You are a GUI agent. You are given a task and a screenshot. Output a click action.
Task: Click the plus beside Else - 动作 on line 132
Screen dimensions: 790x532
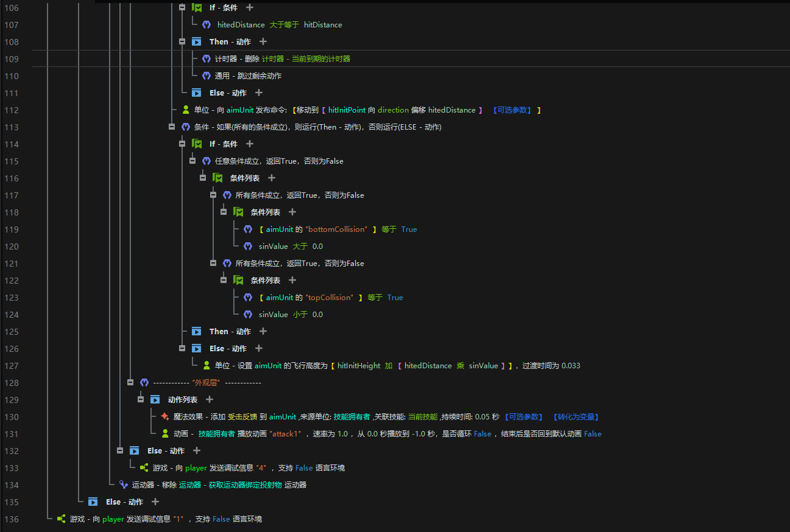point(197,450)
